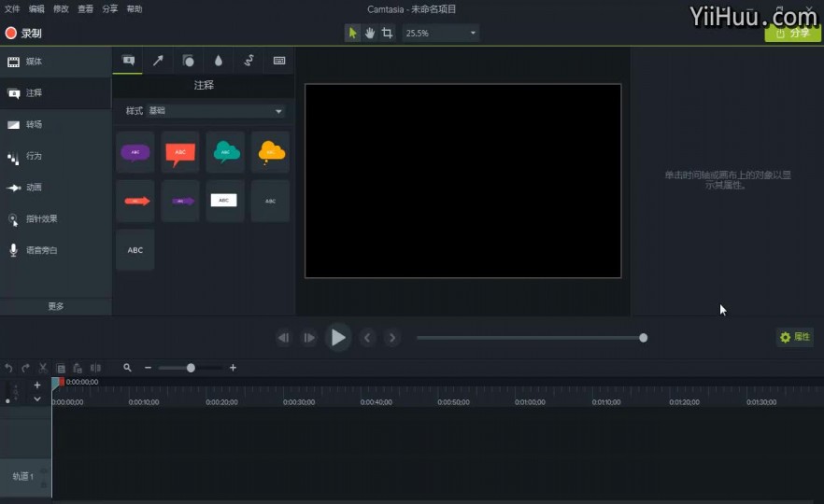
Task: Redo the last action
Action: [x=26, y=368]
